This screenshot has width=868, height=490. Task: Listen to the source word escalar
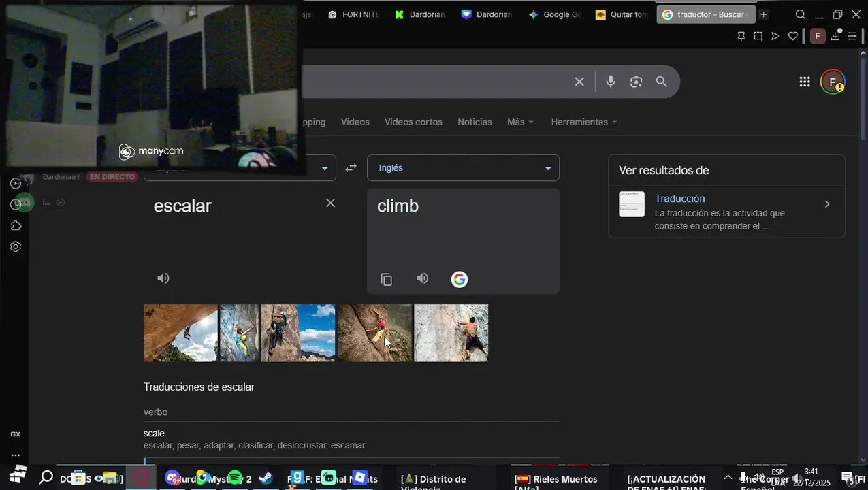[163, 278]
